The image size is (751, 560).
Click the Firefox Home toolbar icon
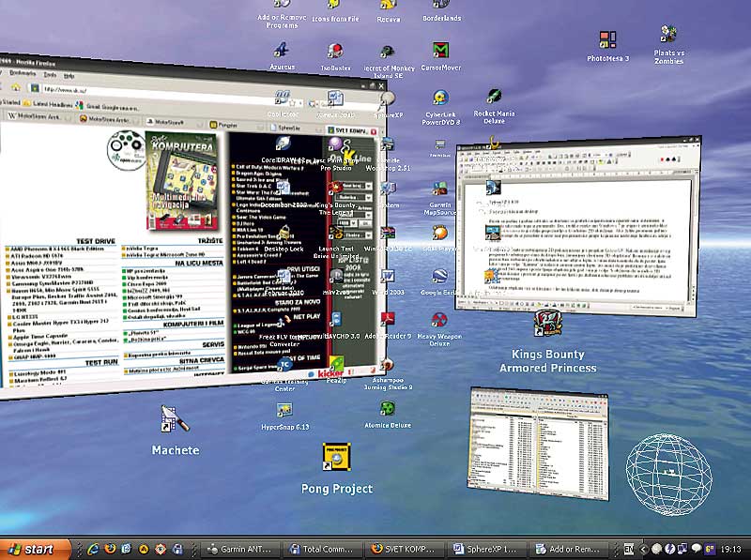coord(16,86)
